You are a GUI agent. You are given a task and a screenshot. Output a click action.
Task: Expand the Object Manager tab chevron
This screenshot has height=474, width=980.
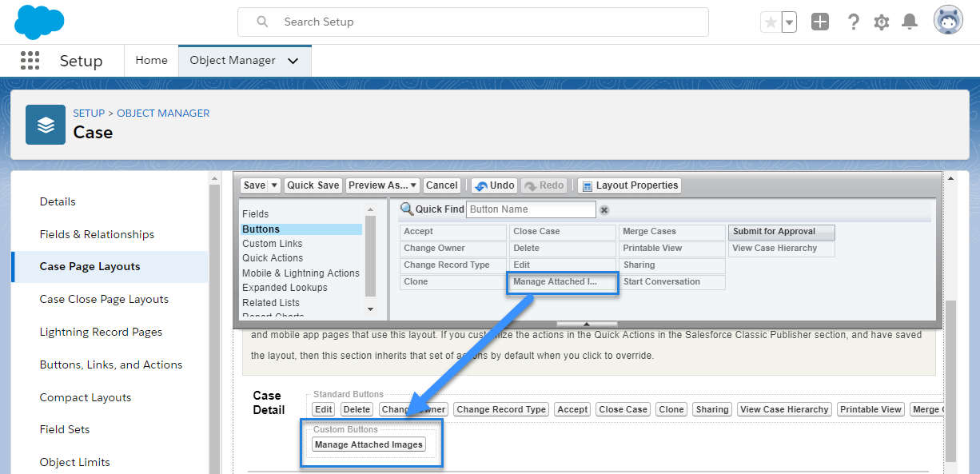tap(293, 61)
